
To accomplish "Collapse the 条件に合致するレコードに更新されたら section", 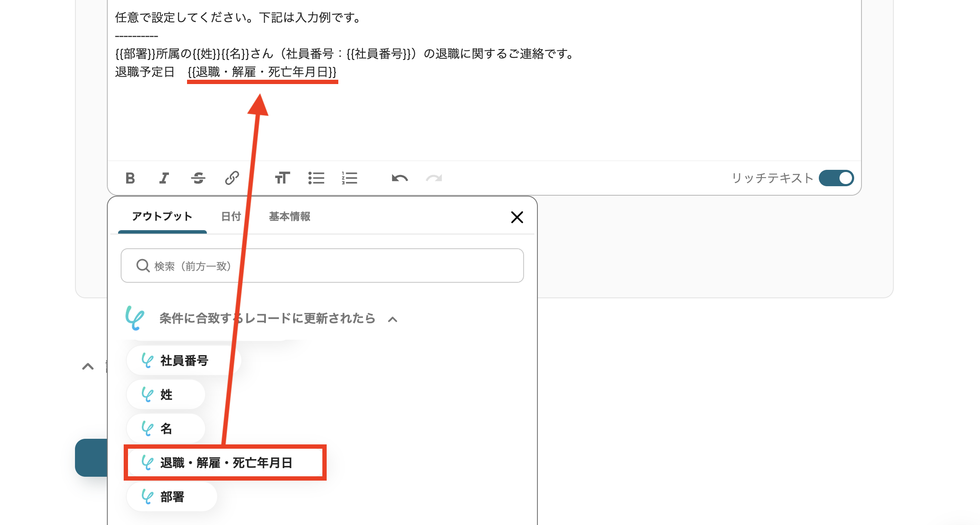I will [x=392, y=319].
